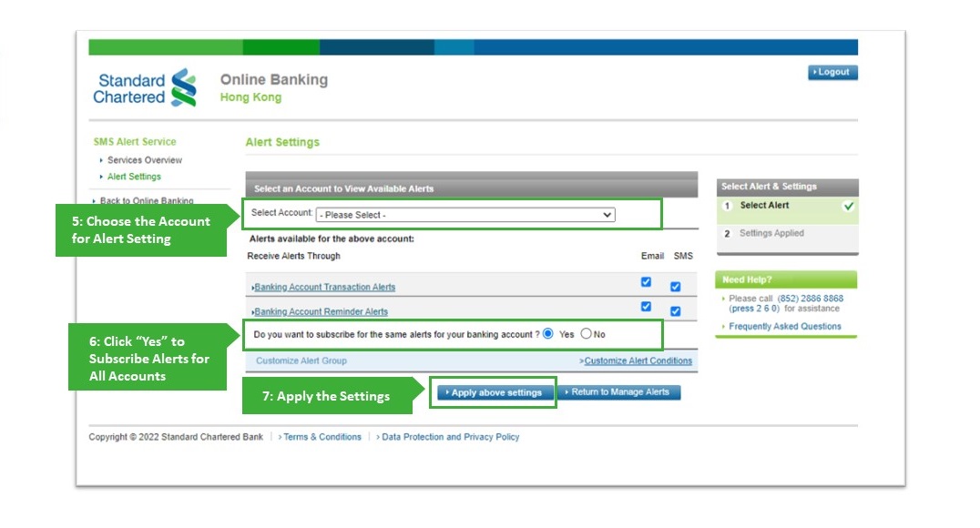Expand the Select Account dropdown
Image resolution: width=980 pixels, height=528 pixels.
click(465, 216)
